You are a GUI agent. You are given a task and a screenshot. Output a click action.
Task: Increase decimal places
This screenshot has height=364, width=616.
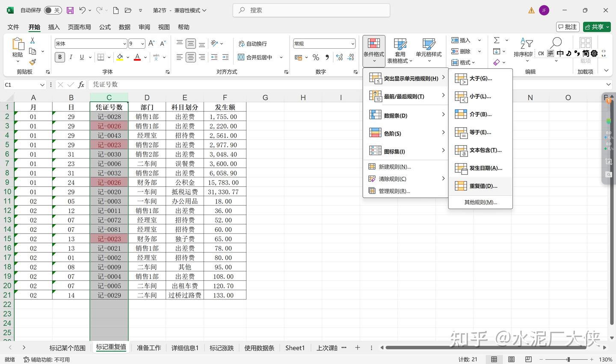coord(340,57)
